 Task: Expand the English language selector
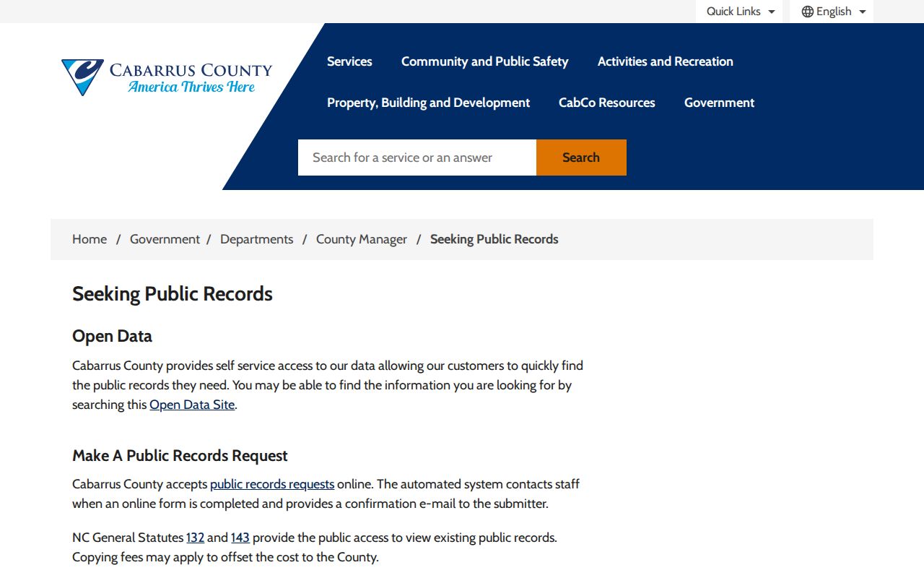click(832, 12)
